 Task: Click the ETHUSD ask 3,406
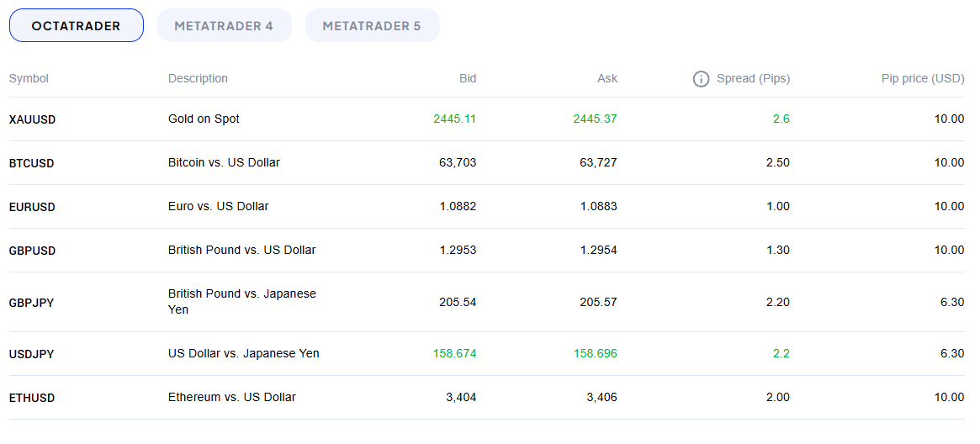(601, 397)
